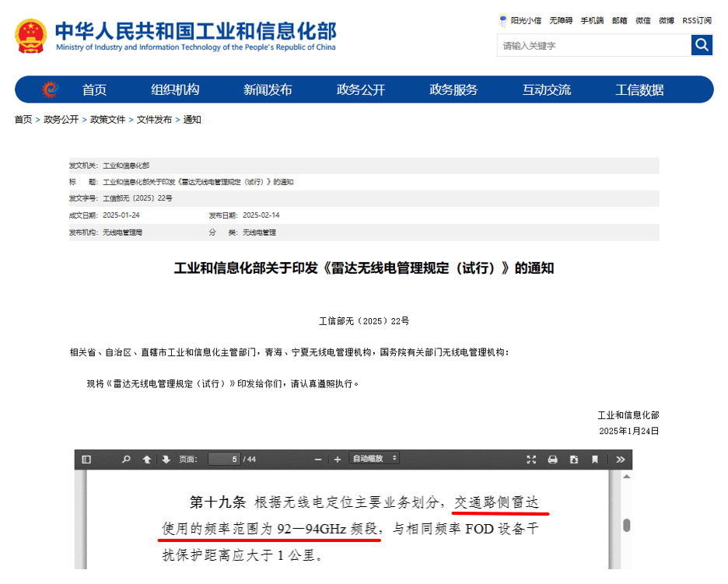
Task: Open the 新闻发布 navigation menu
Action: click(268, 90)
